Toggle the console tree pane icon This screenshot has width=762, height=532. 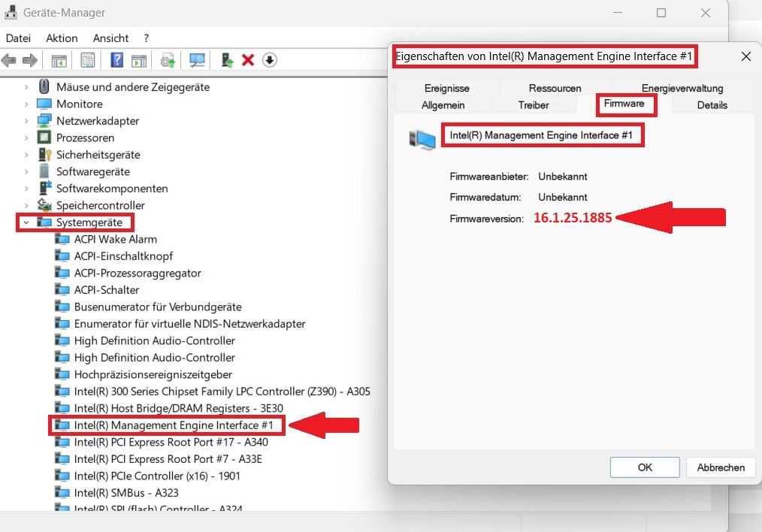coord(59,60)
